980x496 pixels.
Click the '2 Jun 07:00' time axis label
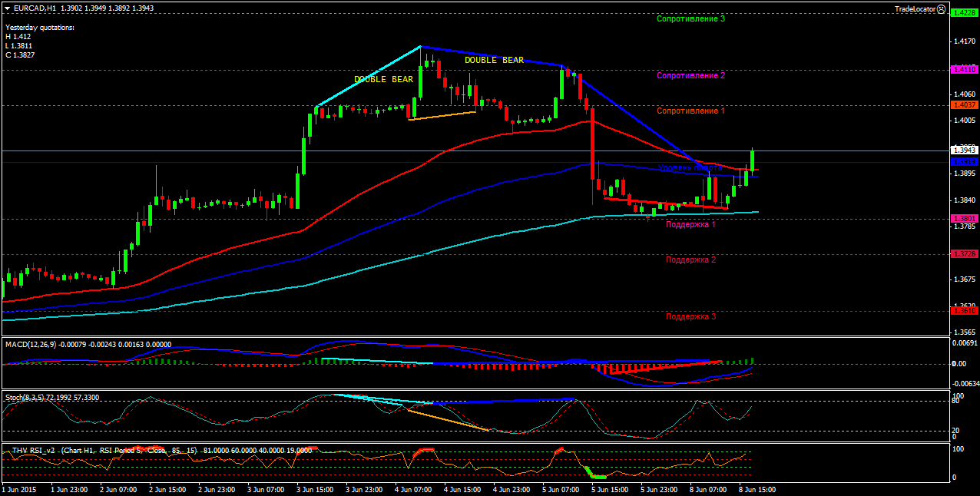pos(118,488)
